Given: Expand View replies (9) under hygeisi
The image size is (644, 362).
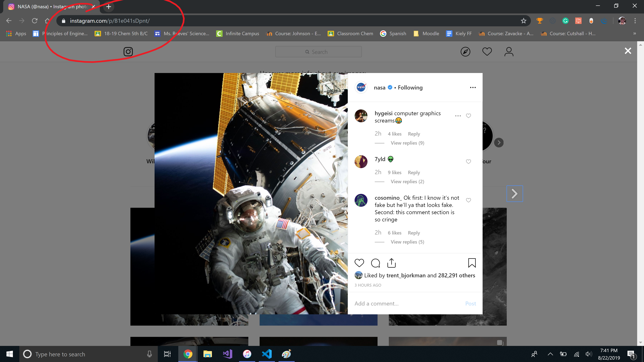Looking at the screenshot, I should pyautogui.click(x=407, y=143).
